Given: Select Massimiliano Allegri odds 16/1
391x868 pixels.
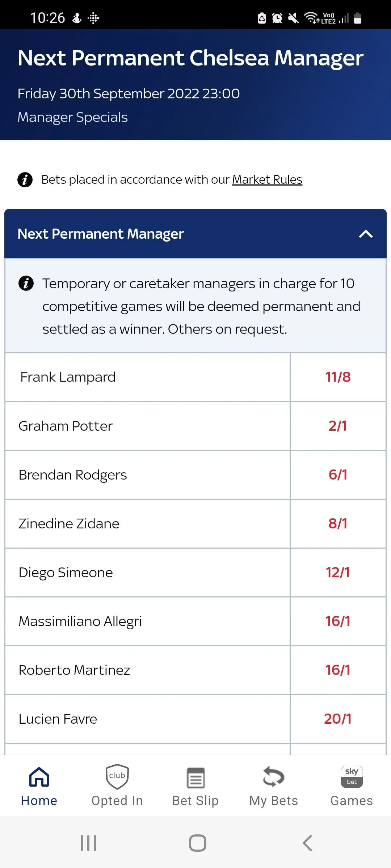Looking at the screenshot, I should click(x=338, y=621).
